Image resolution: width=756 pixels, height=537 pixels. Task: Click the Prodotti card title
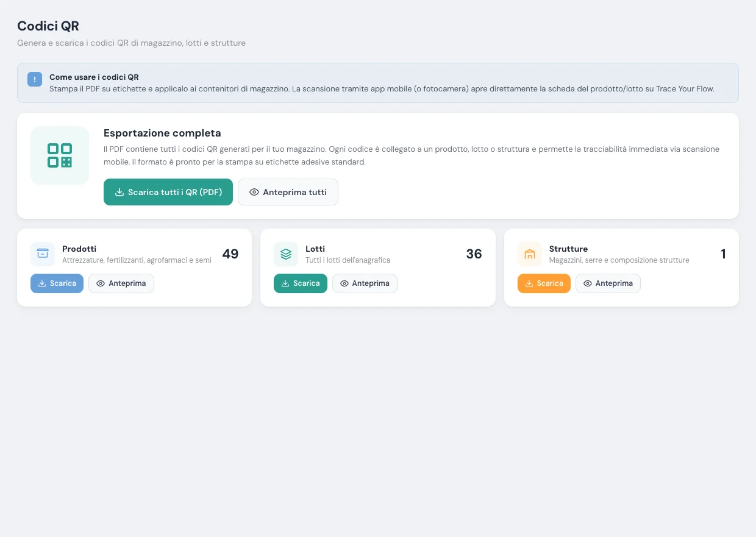click(x=79, y=249)
